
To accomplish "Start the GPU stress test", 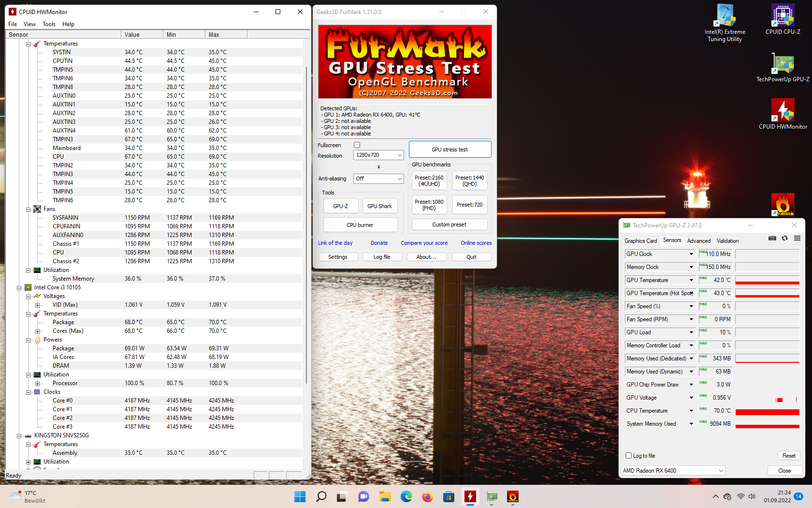I will click(450, 149).
